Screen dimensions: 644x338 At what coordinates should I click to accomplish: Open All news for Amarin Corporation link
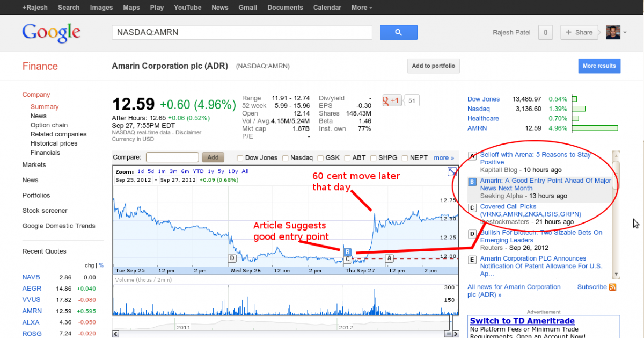tap(514, 291)
